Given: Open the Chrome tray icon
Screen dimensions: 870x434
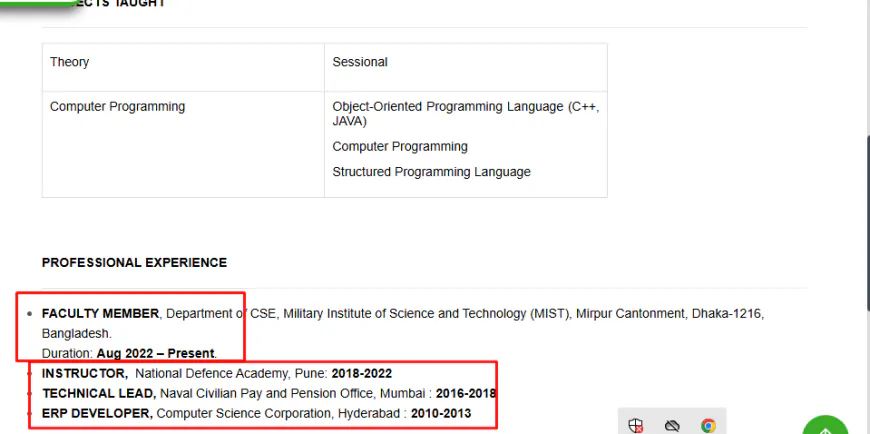Looking at the screenshot, I should pos(708,426).
